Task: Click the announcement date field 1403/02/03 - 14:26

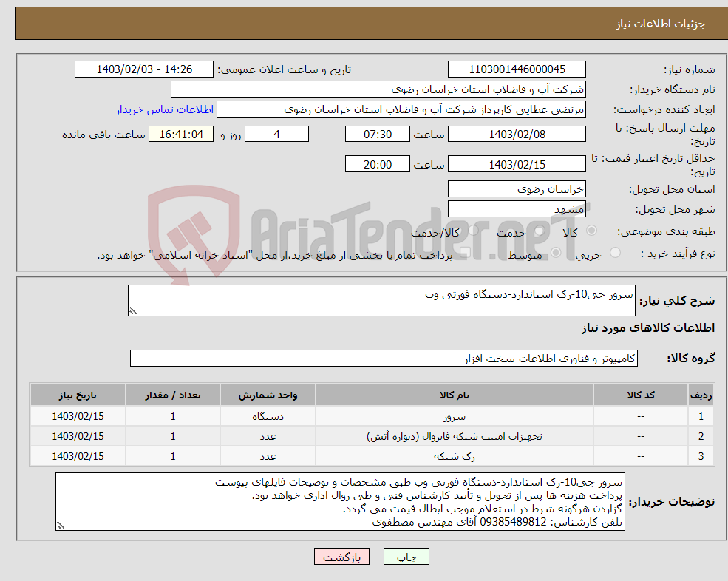Action: click(144, 69)
